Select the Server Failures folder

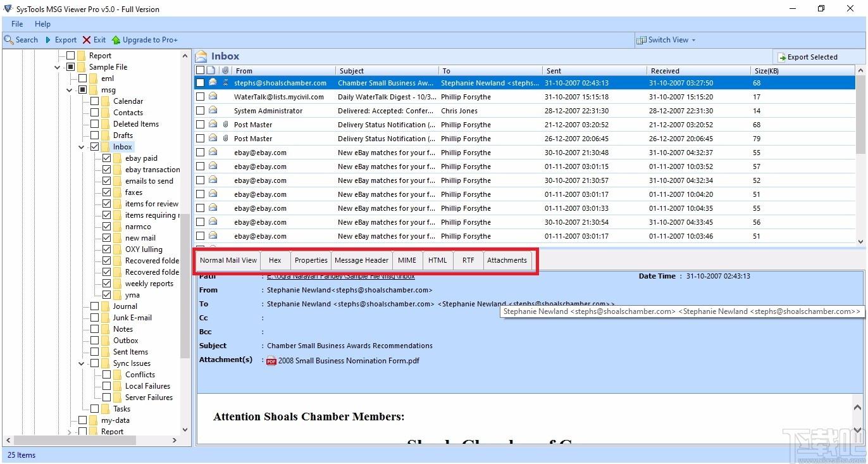(x=149, y=398)
